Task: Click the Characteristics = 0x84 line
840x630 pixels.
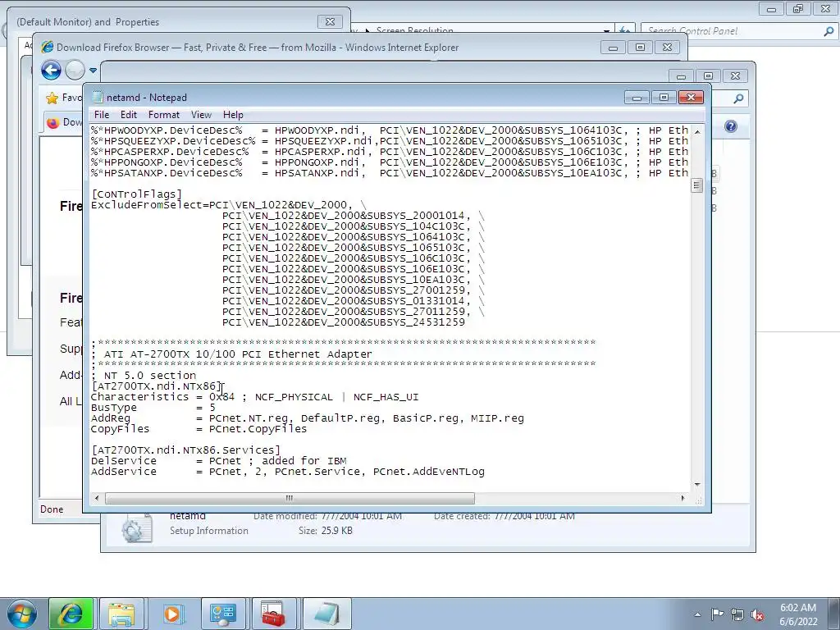Action: point(254,396)
